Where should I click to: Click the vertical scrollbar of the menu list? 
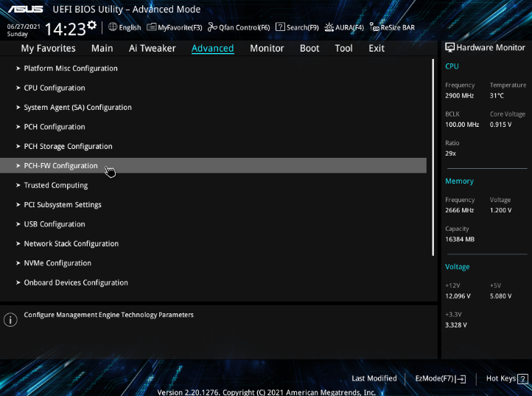[x=433, y=157]
